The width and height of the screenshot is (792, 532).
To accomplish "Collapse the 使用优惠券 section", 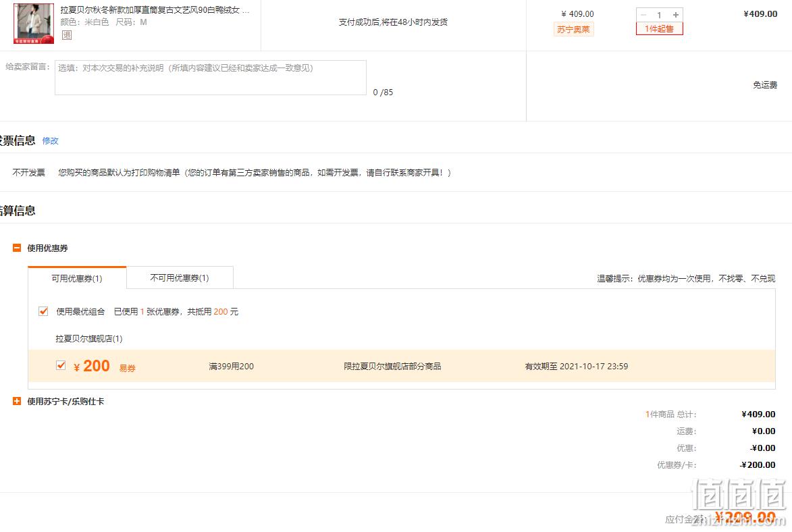I will click(17, 248).
